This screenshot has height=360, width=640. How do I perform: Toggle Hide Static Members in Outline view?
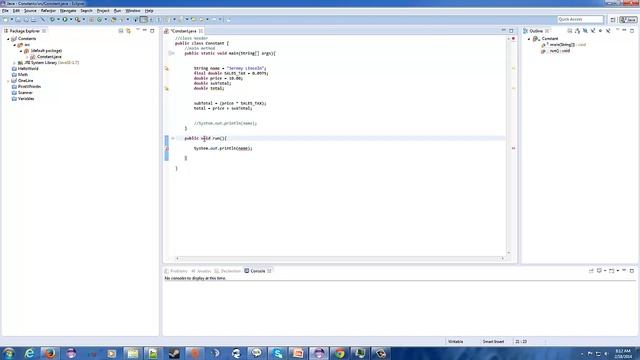coord(593,31)
